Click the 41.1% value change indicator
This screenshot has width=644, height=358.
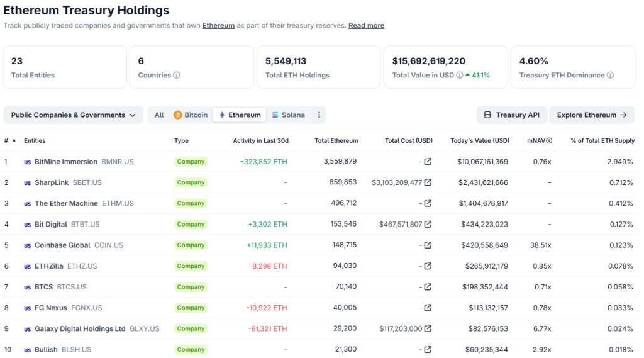point(478,76)
